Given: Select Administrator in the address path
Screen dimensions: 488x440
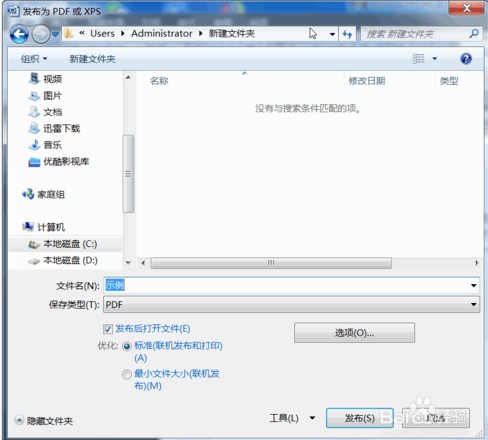Looking at the screenshot, I should click(x=162, y=34).
